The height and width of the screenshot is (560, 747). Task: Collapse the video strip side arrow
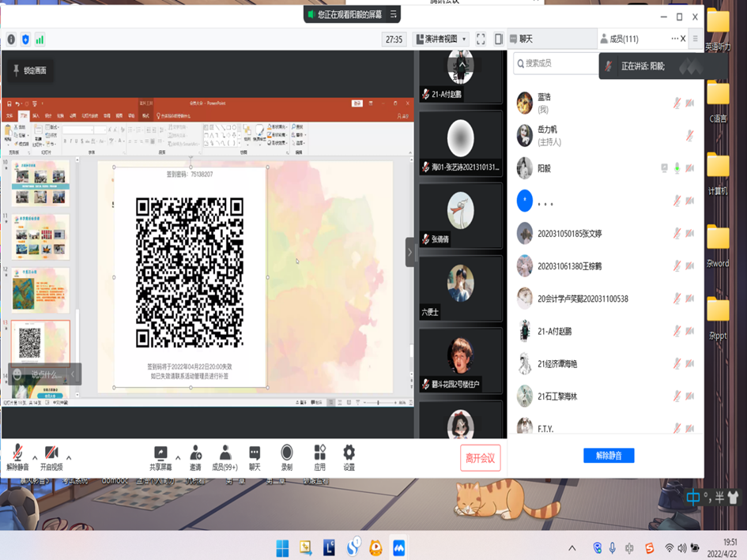click(409, 252)
